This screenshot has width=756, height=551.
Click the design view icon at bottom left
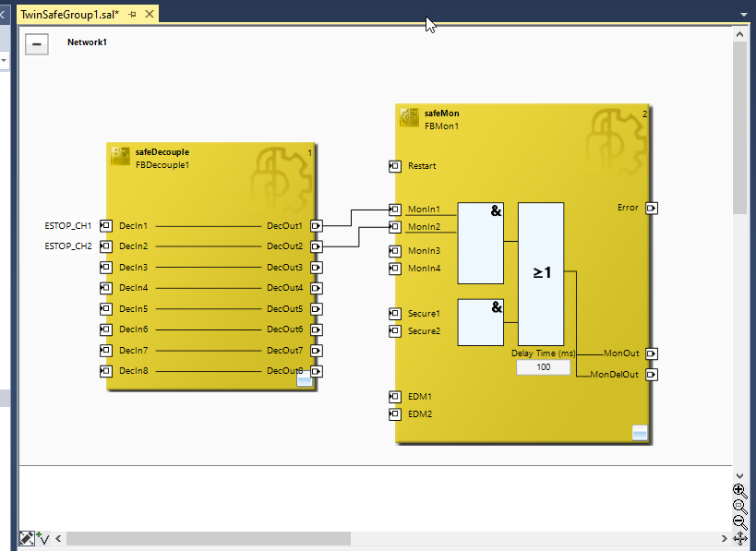tap(27, 538)
